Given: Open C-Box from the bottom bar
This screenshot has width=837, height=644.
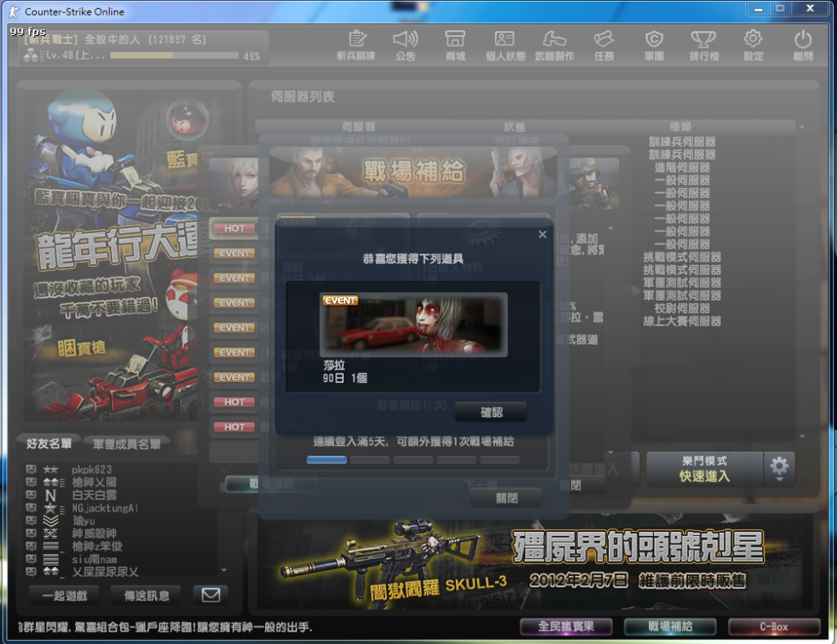Looking at the screenshot, I should click(773, 627).
